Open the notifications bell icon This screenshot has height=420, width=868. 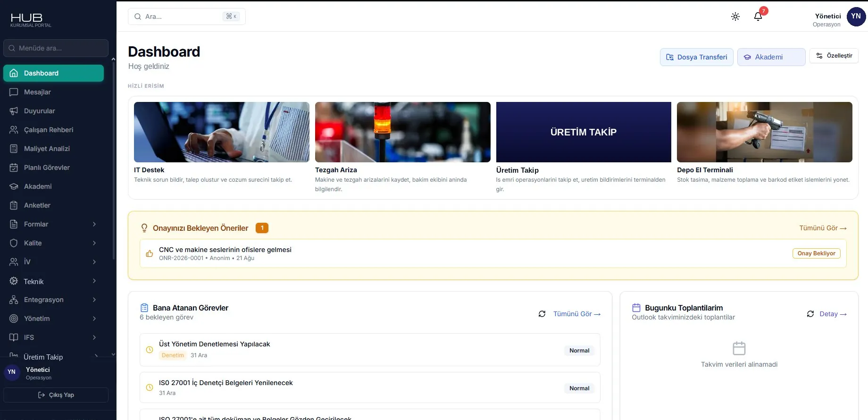pyautogui.click(x=758, y=17)
